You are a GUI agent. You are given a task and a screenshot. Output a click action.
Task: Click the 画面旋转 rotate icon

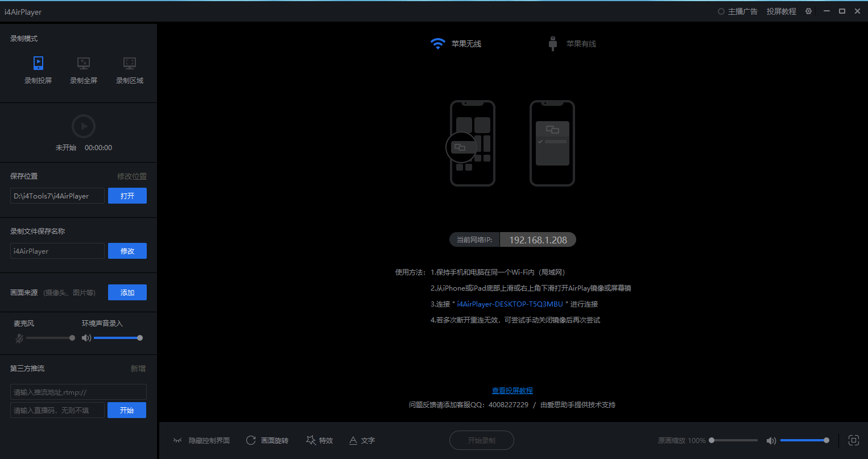[x=251, y=440]
